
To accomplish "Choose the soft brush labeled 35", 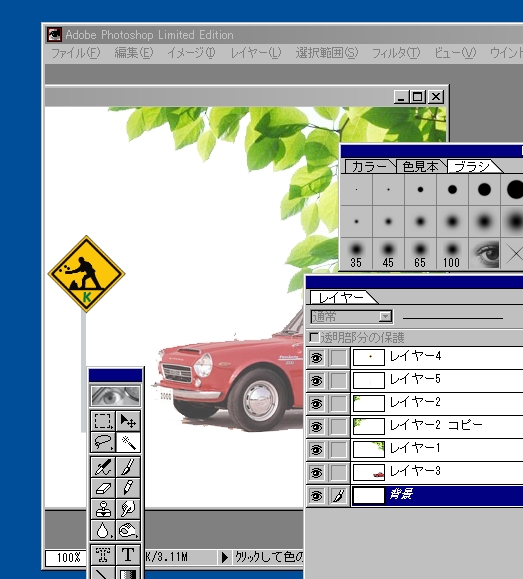I will 356,254.
